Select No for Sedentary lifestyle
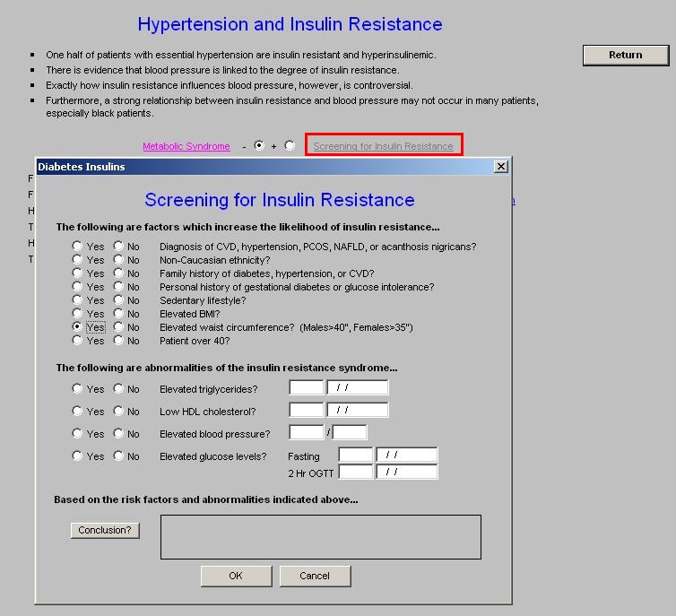This screenshot has height=616, width=676. point(118,299)
